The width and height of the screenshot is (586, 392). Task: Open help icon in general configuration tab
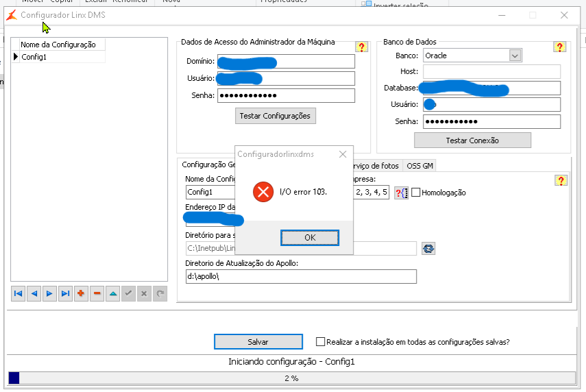click(x=561, y=180)
